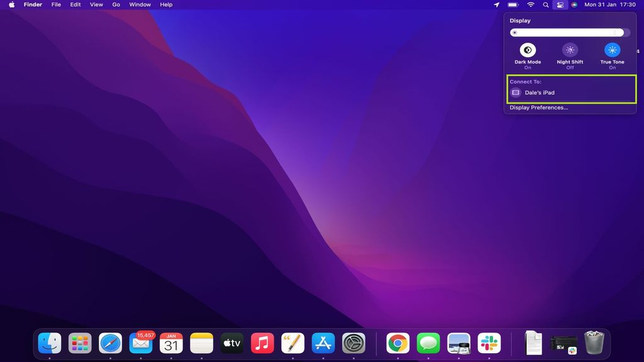Open the Display menu bar icon
Viewport: 644px width, 362px height.
pyautogui.click(x=560, y=4)
